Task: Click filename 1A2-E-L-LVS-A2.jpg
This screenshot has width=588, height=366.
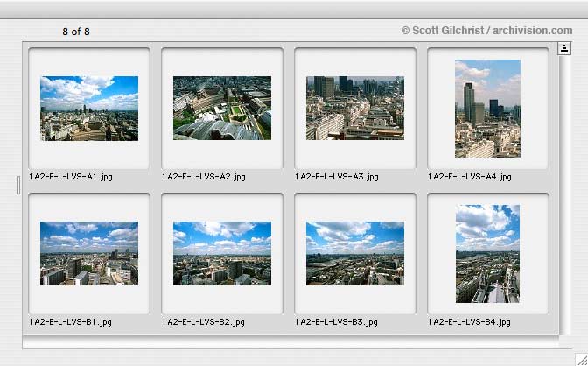Action: pos(204,176)
